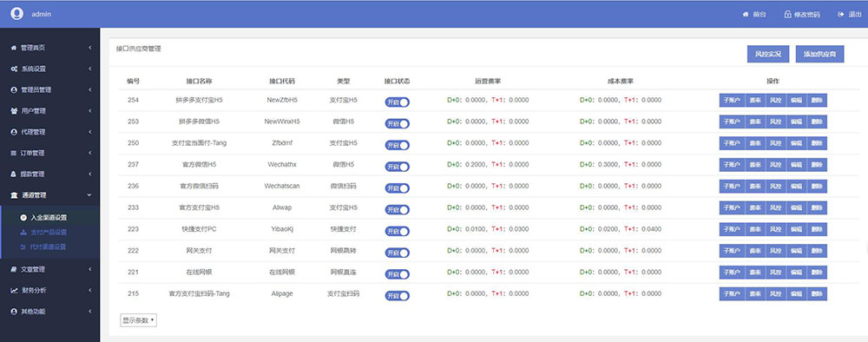Screen dimensions: 868x342
Task: Click the 添加供应商 button
Action: [820, 54]
